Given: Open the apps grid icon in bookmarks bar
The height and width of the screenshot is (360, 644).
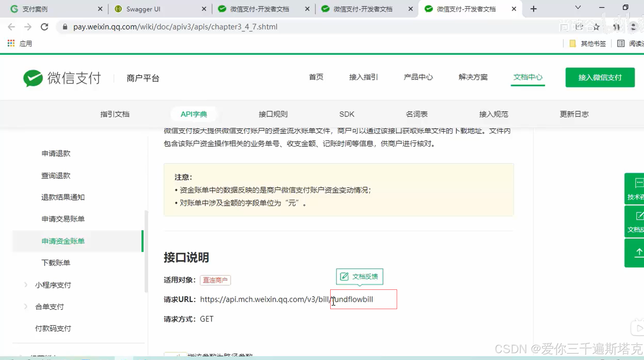Looking at the screenshot, I should point(11,43).
